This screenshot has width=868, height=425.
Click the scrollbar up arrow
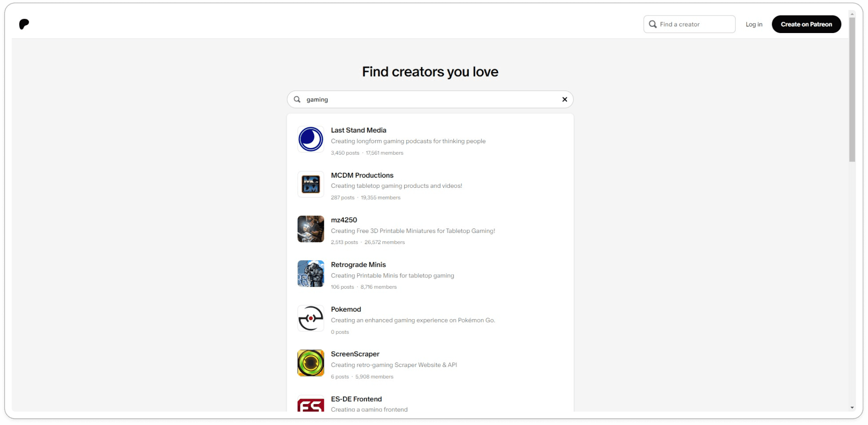[x=852, y=14]
